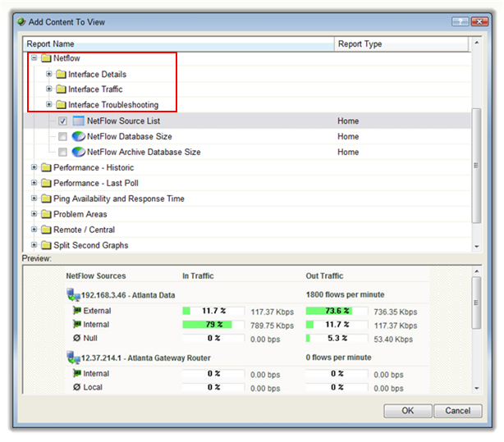Click the Interface Details folder icon

[61, 75]
